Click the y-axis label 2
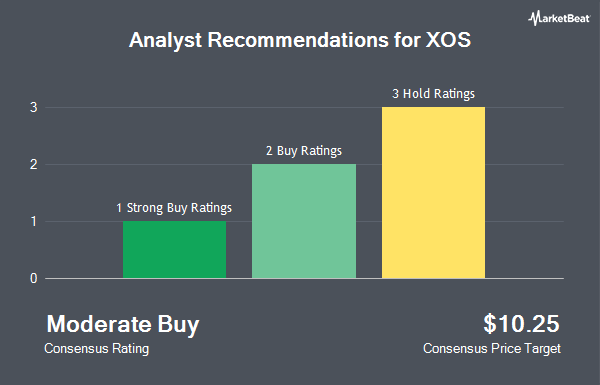600x385 pixels. (34, 165)
